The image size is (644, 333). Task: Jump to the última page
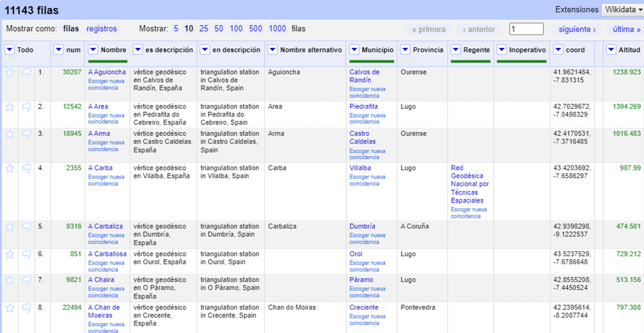(626, 29)
